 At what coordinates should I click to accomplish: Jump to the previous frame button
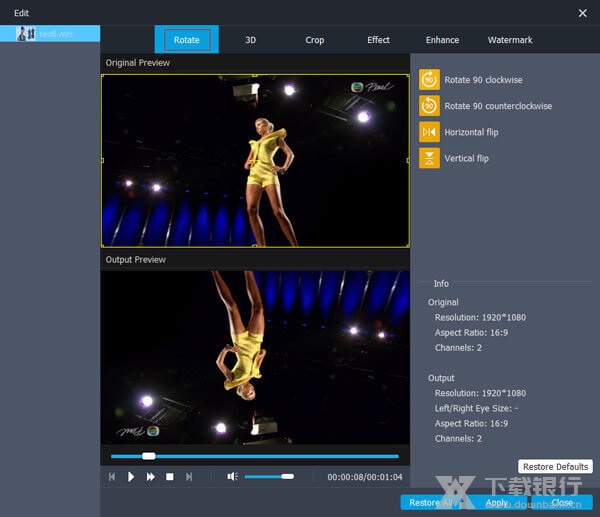[x=112, y=477]
